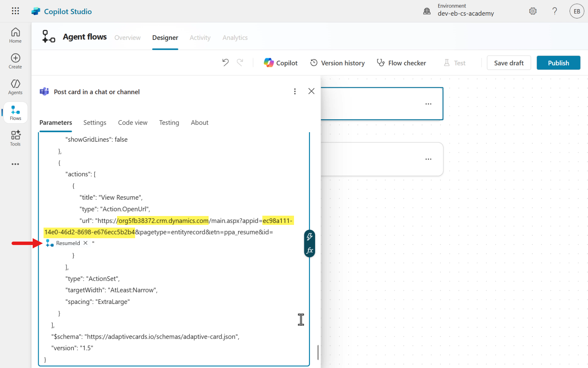Screen dimensions: 588x368
Task: Expand the first flow card's ellipsis menu
Action: (428, 104)
